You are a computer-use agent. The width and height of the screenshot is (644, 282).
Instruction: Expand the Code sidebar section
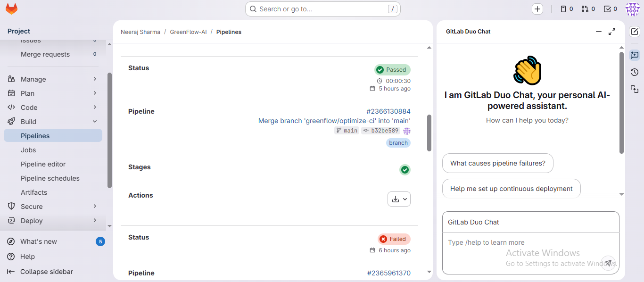pyautogui.click(x=95, y=108)
